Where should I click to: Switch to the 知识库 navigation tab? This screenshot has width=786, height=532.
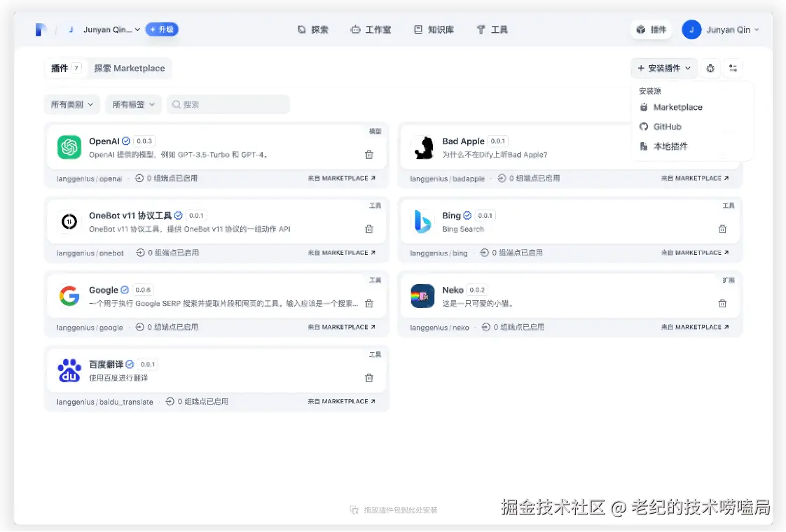click(x=434, y=29)
